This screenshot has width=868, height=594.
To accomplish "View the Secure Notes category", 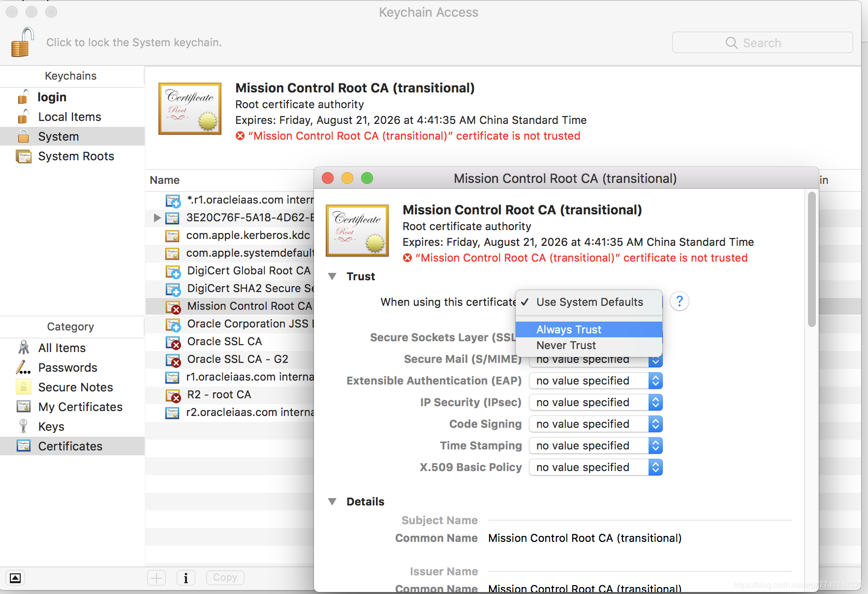I will (x=75, y=387).
